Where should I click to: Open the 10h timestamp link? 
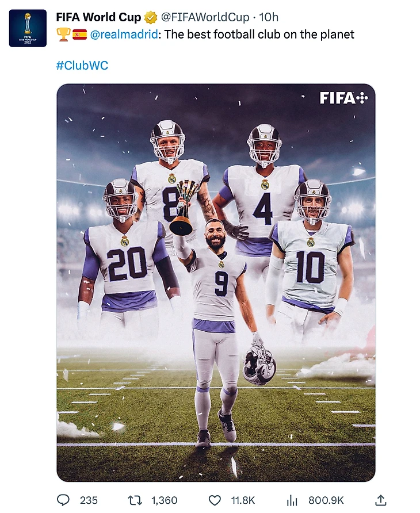tap(269, 17)
